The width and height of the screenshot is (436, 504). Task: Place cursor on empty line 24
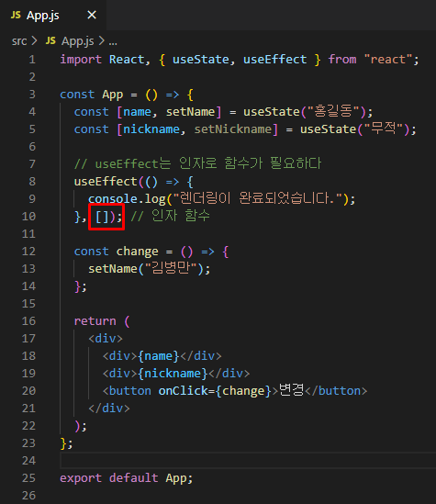(x=248, y=461)
